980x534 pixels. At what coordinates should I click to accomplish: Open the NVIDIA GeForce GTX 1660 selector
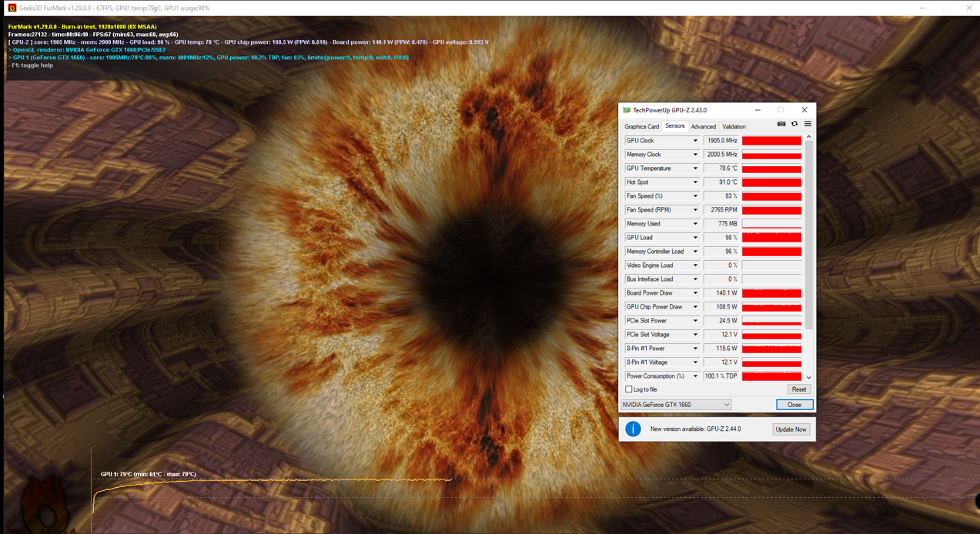pos(676,405)
